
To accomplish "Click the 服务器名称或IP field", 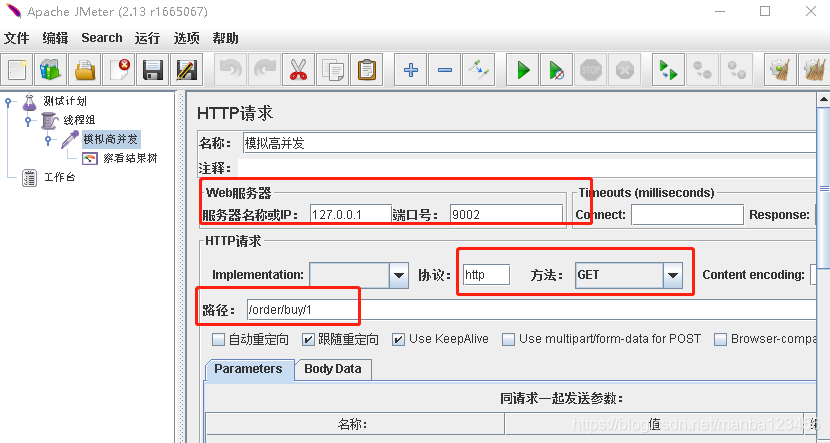I will click(x=350, y=215).
